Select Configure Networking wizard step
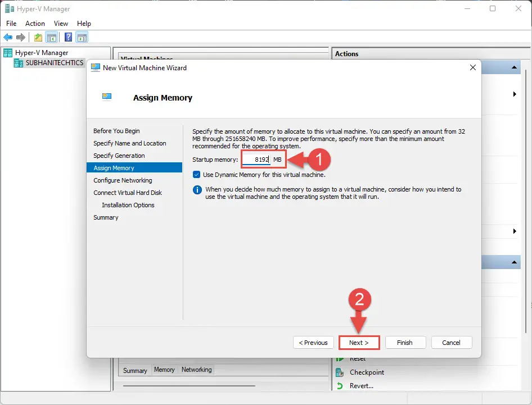The width and height of the screenshot is (532, 405). [123, 180]
